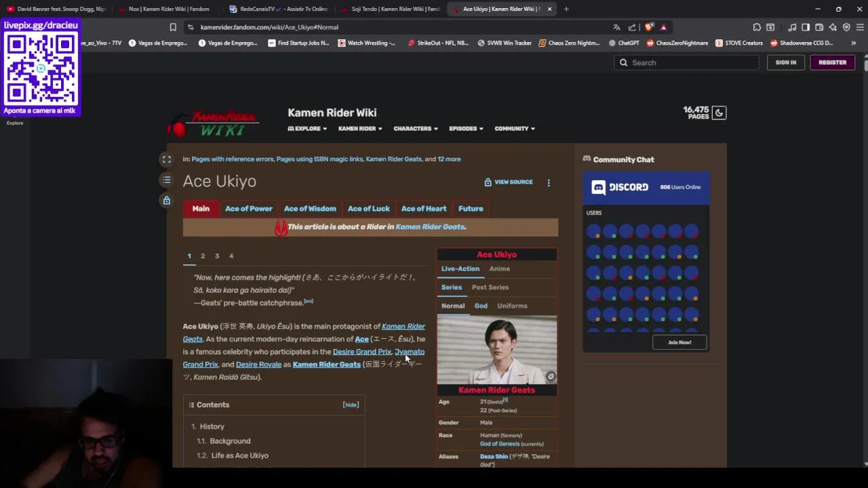Close the Ace Ukiyo browser tab
Image resolution: width=868 pixels, height=488 pixels.
pos(549,9)
